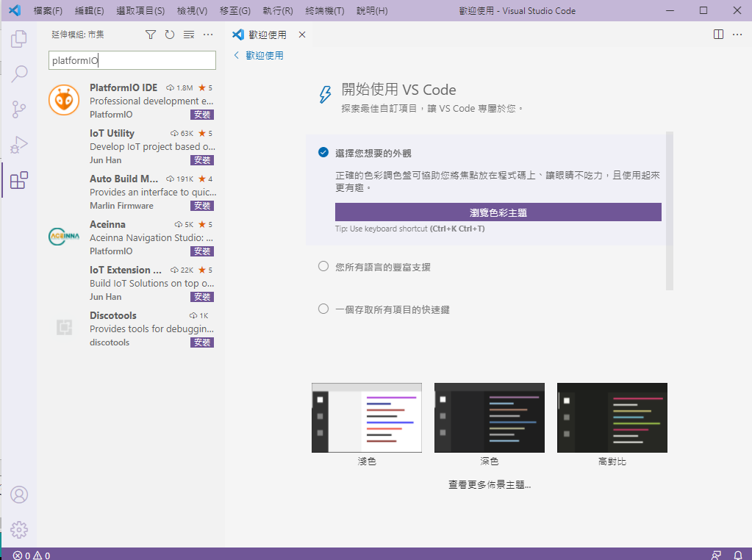Open the 檢視(V) menu

[192, 10]
